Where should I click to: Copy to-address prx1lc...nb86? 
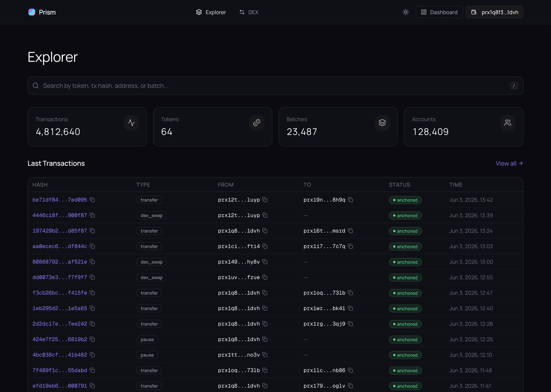[350, 370]
